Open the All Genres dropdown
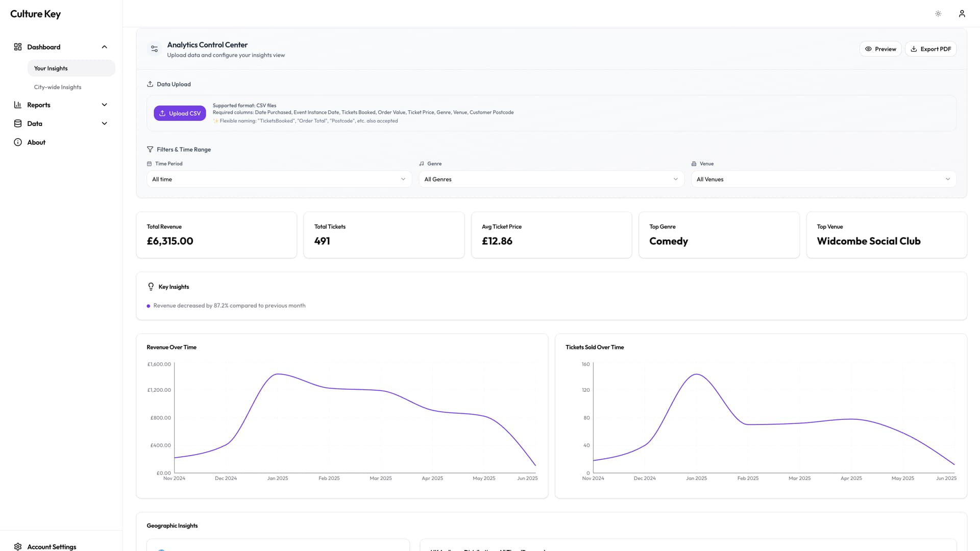980x551 pixels. pos(551,179)
